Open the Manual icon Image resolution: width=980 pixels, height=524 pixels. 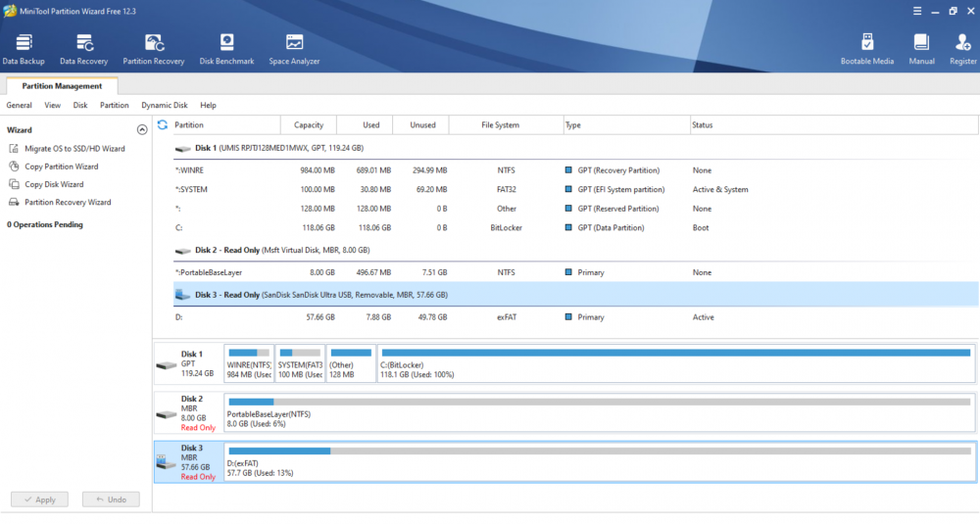point(921,49)
